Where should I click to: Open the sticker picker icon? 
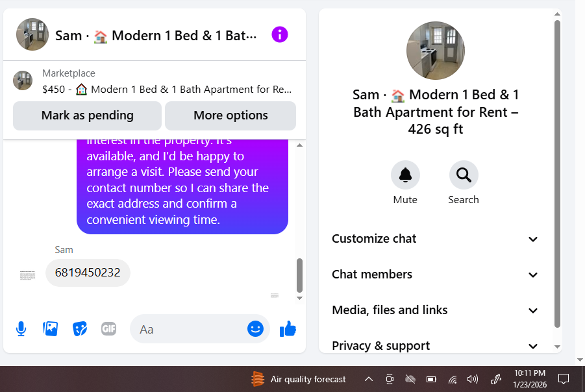tap(79, 329)
